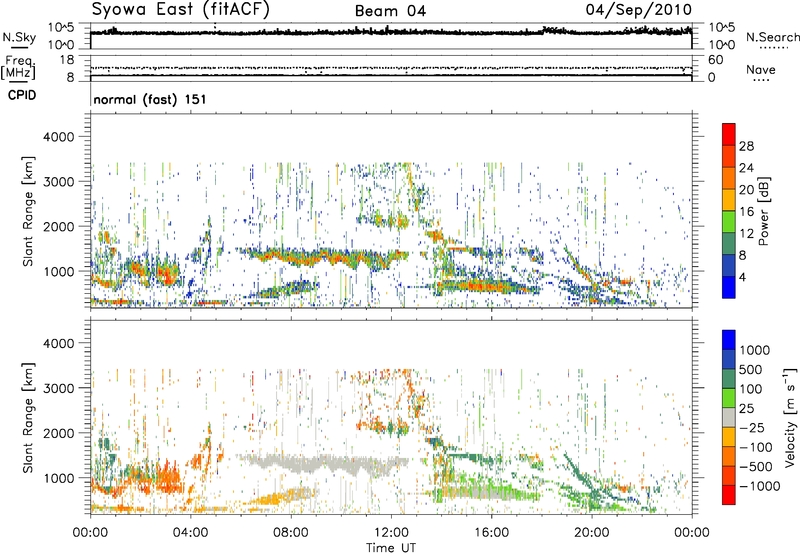Viewport: 800px width, 554px height.
Task: Click the "1000" tick on the velocity panel
Action: pos(60,478)
